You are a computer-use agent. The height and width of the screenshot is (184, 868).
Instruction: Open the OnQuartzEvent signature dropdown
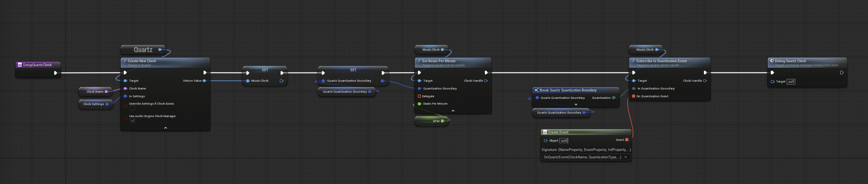(x=586, y=157)
